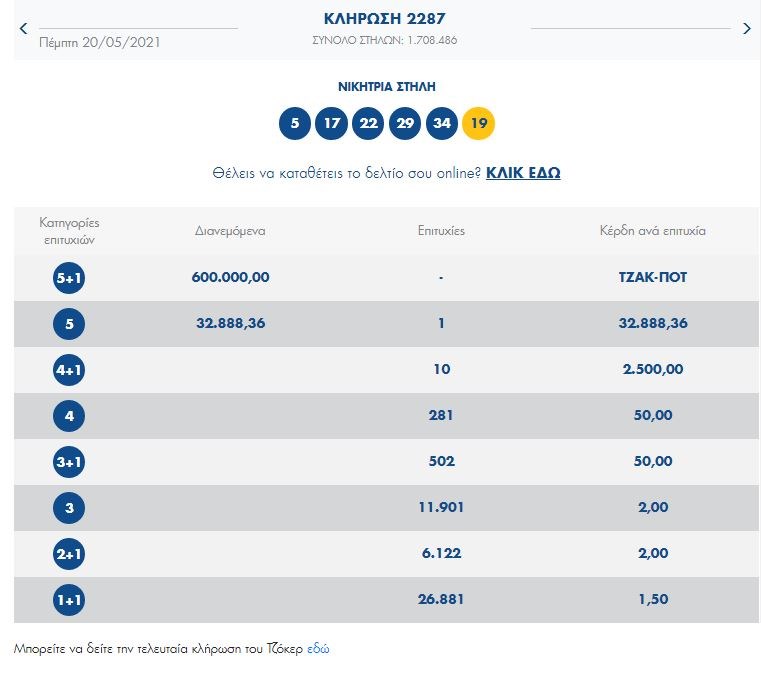Click the ΚΛΗΡΩΣΗ 2287 draw title
The height and width of the screenshot is (687, 761).
[384, 18]
